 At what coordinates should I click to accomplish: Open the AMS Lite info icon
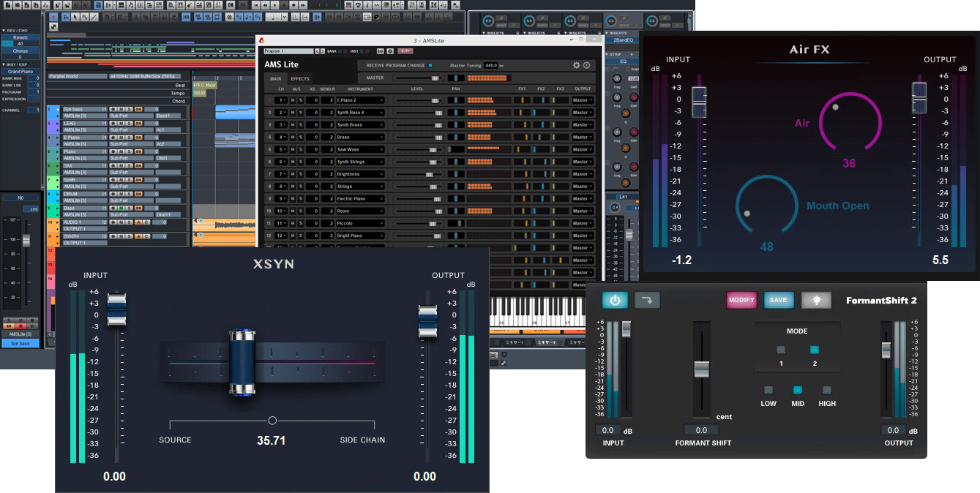click(x=586, y=65)
